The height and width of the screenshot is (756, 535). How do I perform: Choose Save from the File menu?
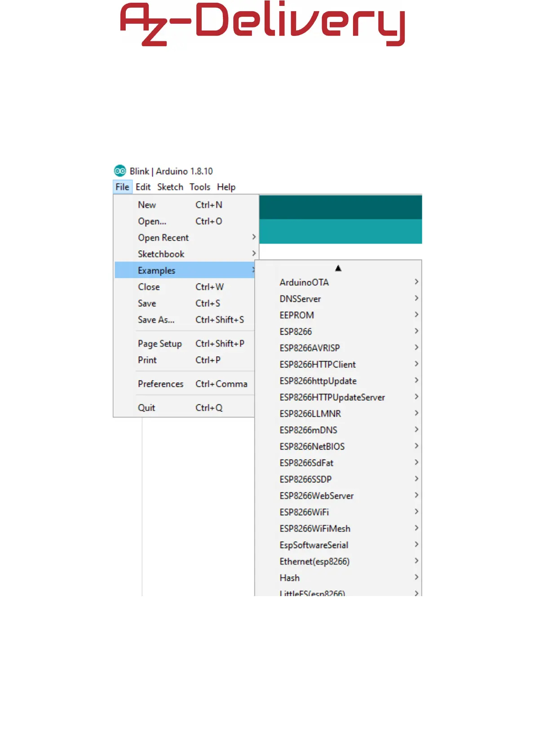pyautogui.click(x=185, y=303)
